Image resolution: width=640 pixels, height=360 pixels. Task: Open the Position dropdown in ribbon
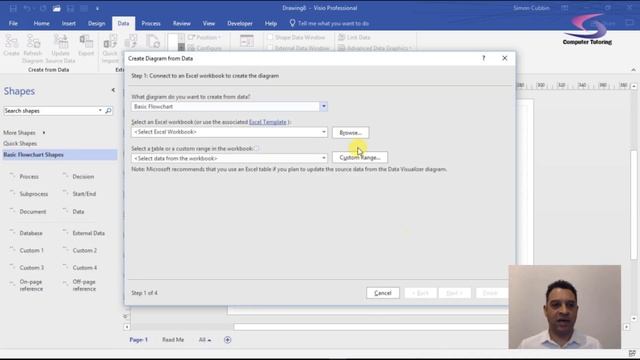point(204,37)
